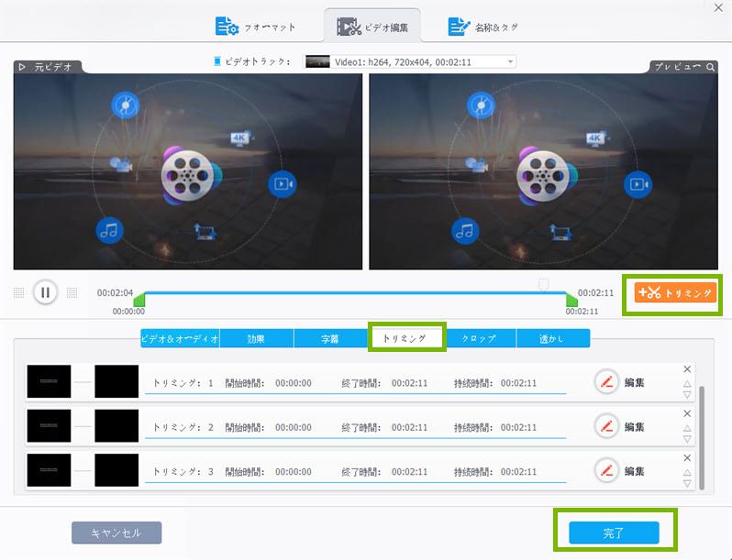Edit trimming clip 2 with pencil icon

coord(605,426)
